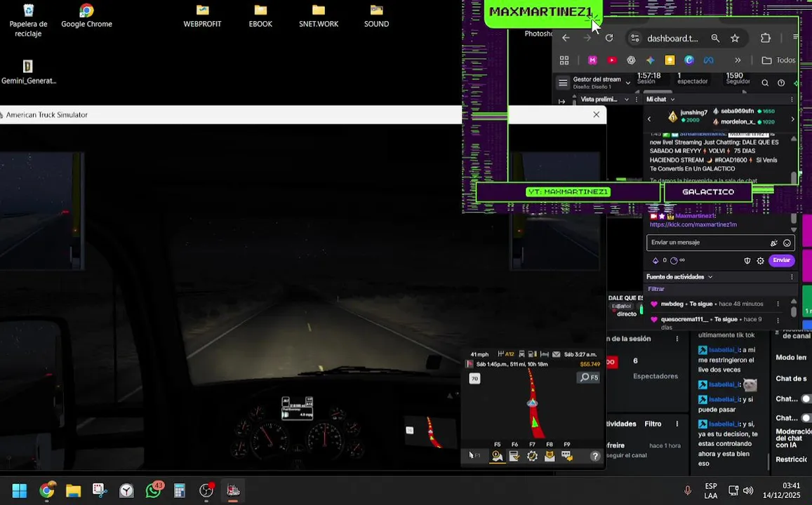The height and width of the screenshot is (505, 812).
Task: Click the Enviar button
Action: [781, 260]
